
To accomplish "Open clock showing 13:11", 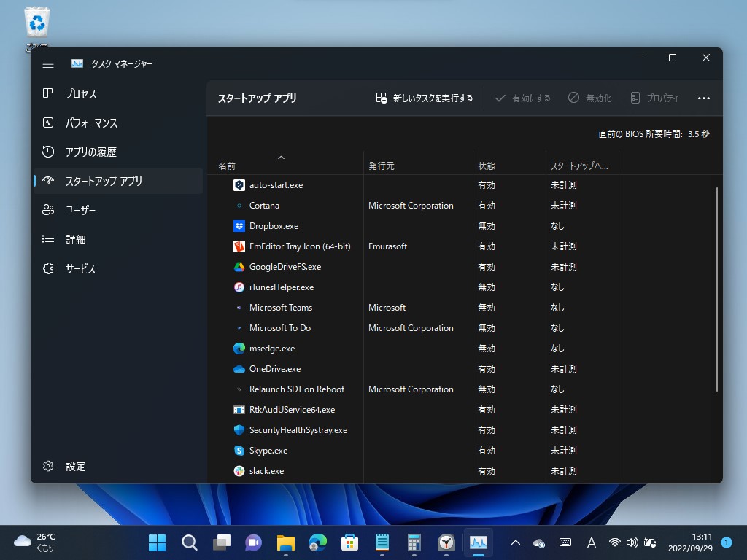I will (x=690, y=542).
